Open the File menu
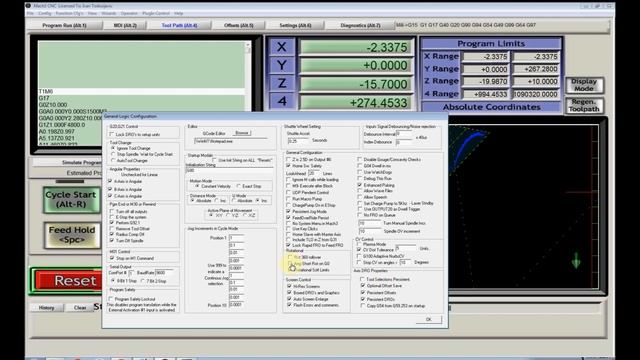 31,13
